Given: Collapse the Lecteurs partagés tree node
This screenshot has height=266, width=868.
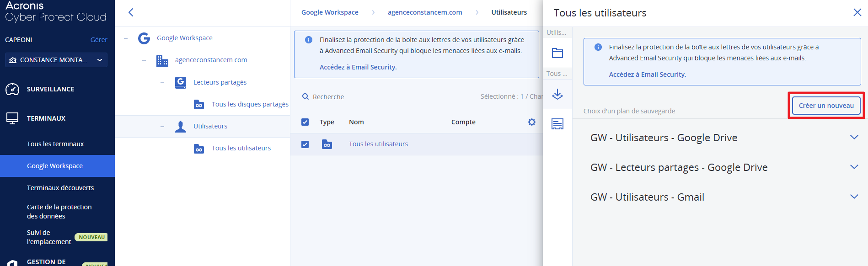Looking at the screenshot, I should [162, 82].
